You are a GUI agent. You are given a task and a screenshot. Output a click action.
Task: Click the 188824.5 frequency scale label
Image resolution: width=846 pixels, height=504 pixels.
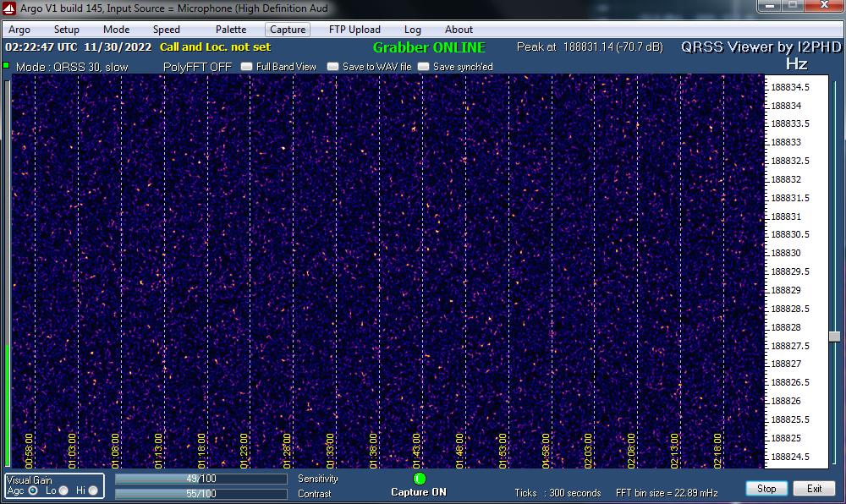point(790,457)
